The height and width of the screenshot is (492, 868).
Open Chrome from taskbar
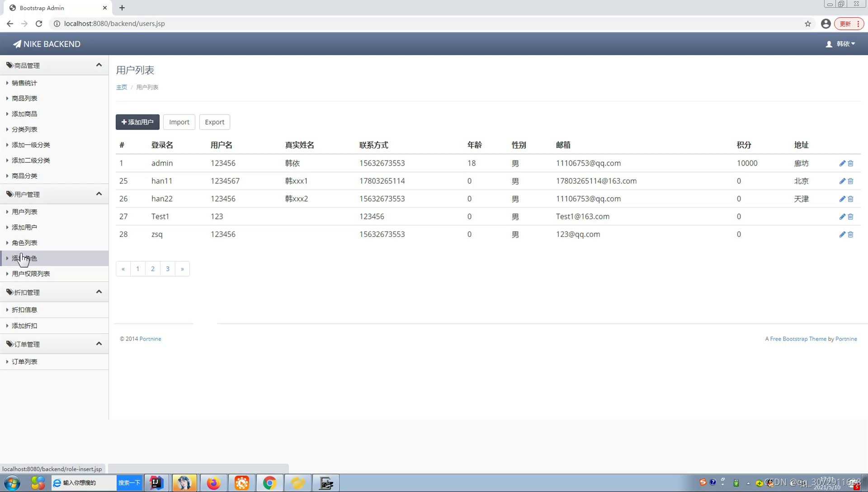click(270, 483)
